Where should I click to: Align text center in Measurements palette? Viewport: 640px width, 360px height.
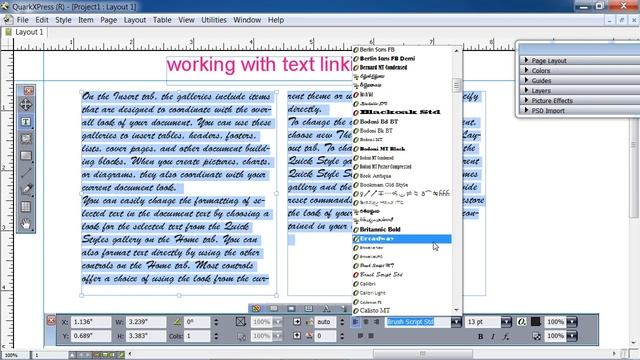point(366,322)
